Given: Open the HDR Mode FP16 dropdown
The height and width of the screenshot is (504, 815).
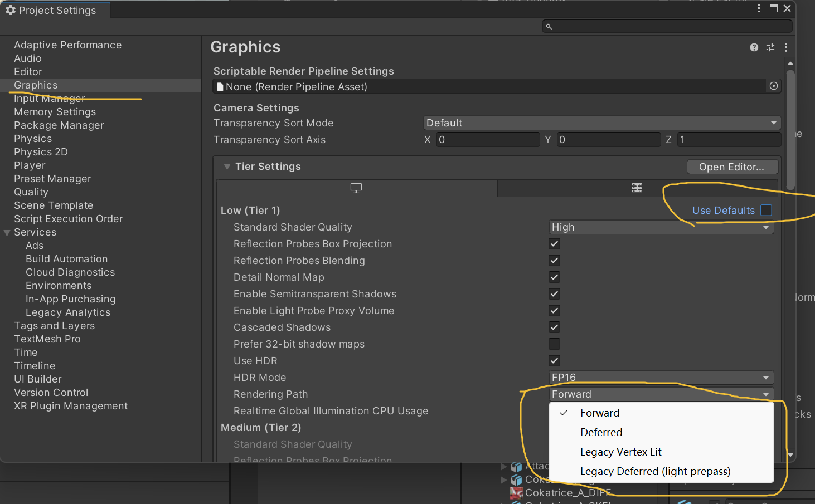Looking at the screenshot, I should (x=661, y=377).
